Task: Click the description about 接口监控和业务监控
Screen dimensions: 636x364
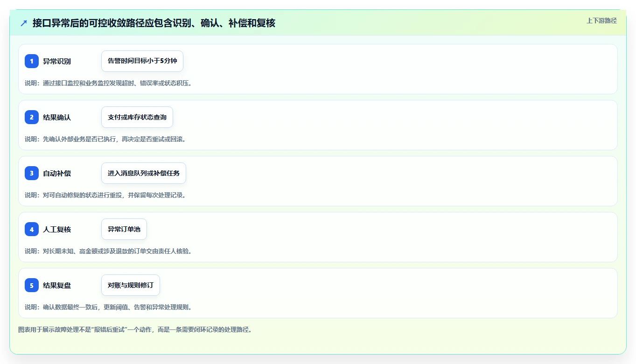Action: (108, 83)
